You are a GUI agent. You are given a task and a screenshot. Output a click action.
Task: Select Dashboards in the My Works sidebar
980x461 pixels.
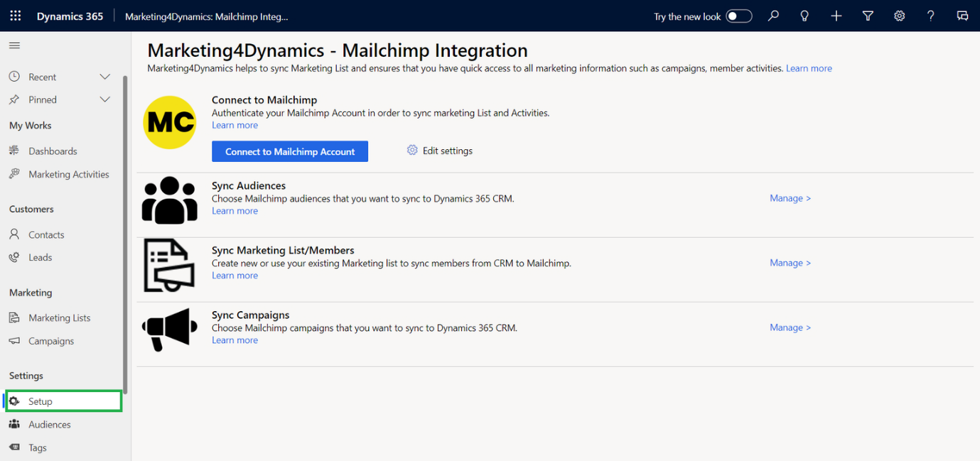click(52, 151)
